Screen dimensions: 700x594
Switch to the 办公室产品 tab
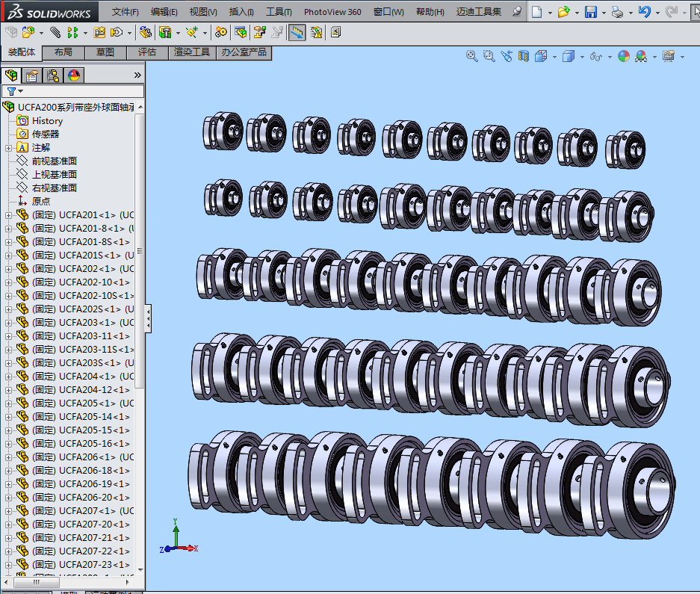pyautogui.click(x=244, y=52)
